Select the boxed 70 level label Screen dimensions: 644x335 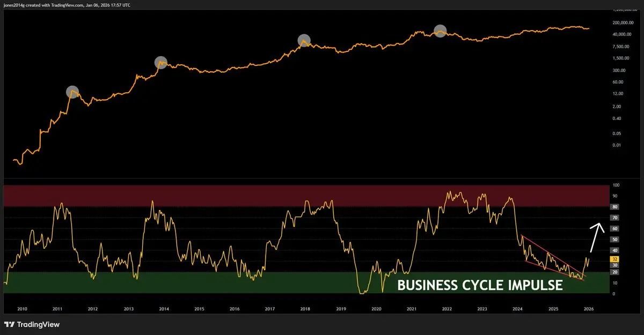click(x=615, y=218)
